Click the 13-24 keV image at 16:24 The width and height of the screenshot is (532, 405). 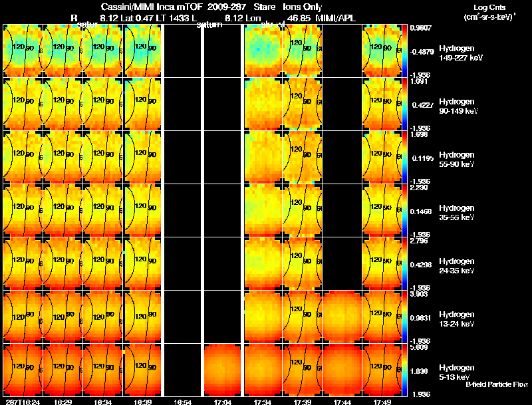(23, 317)
